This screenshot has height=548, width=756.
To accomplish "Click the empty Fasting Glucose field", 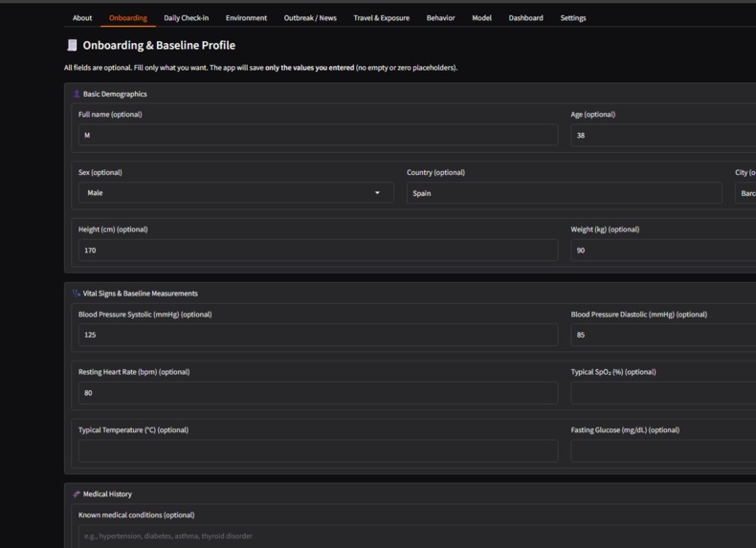I will 663,450.
